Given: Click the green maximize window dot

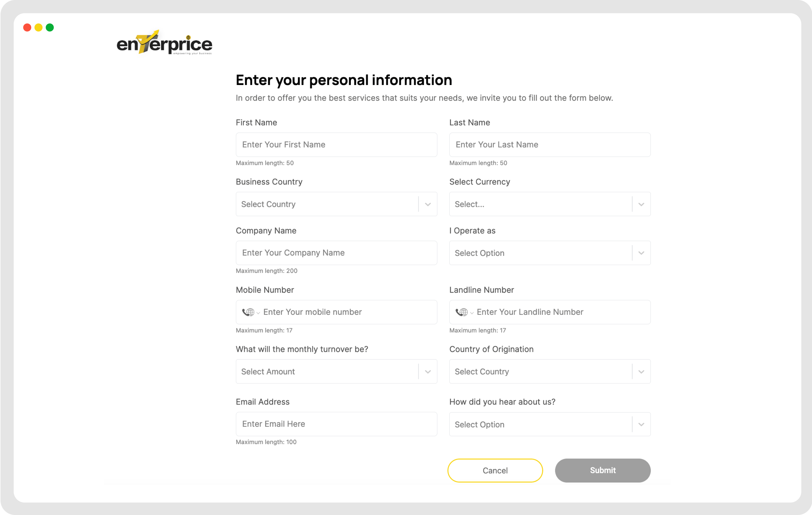Looking at the screenshot, I should (50, 28).
